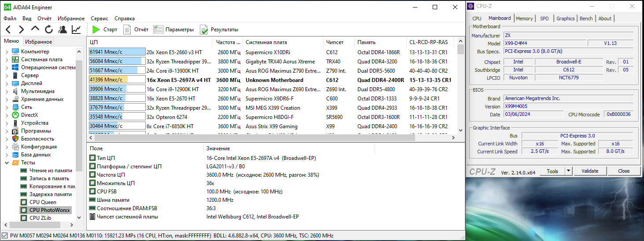The width and height of the screenshot is (644, 241).
Task: Switch to the CPU-Z Memory tab
Action: coord(524,19)
